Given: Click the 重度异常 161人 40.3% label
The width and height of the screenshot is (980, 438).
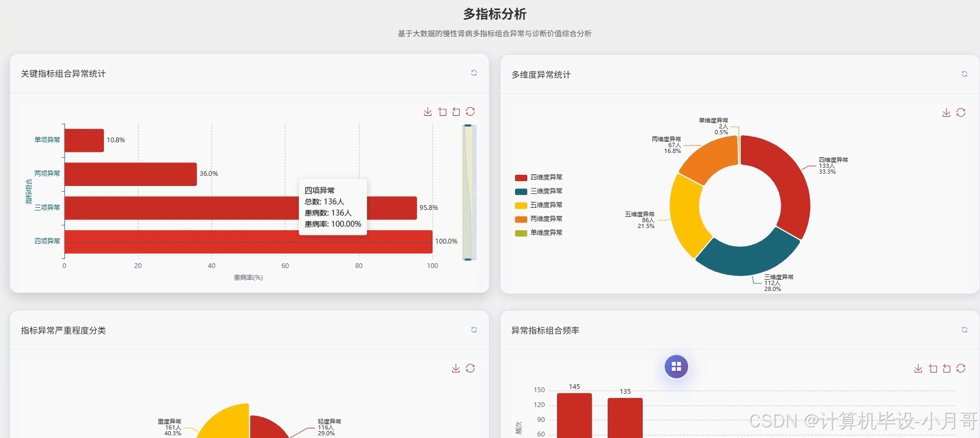Looking at the screenshot, I should (x=169, y=427).
